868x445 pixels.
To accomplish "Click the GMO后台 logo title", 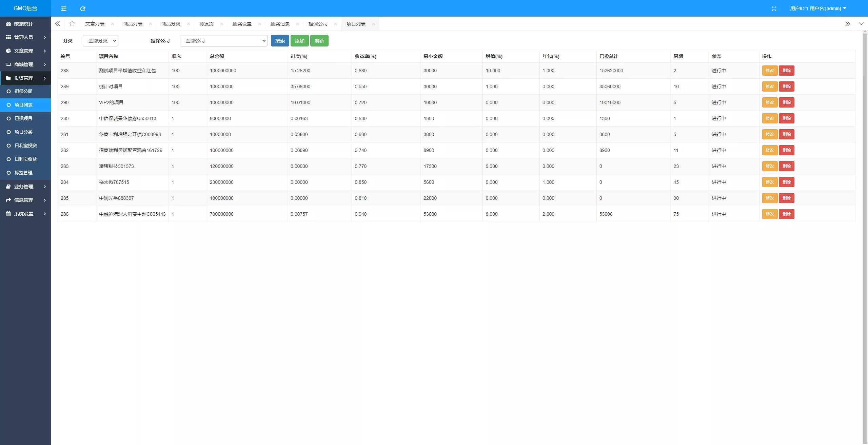I will [x=25, y=8].
